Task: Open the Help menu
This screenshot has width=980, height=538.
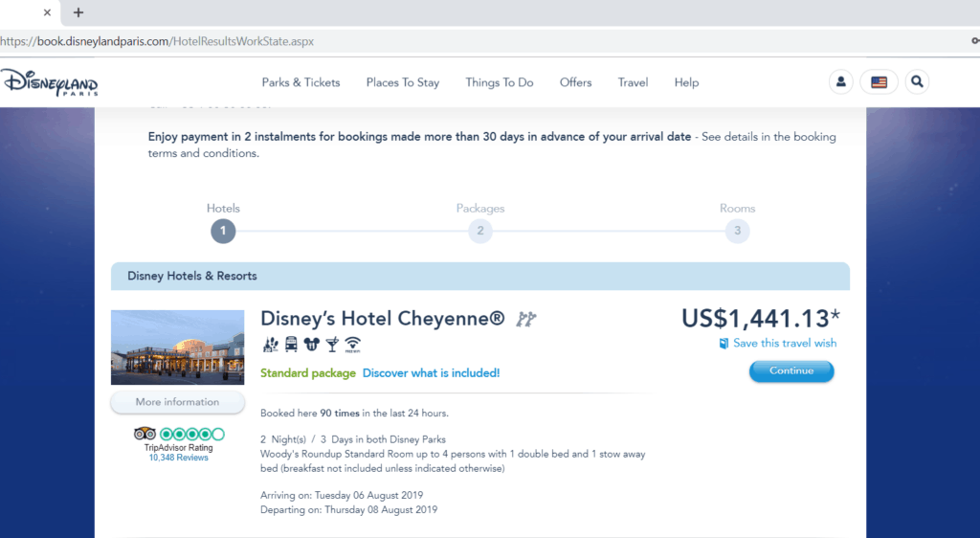Action: tap(686, 82)
